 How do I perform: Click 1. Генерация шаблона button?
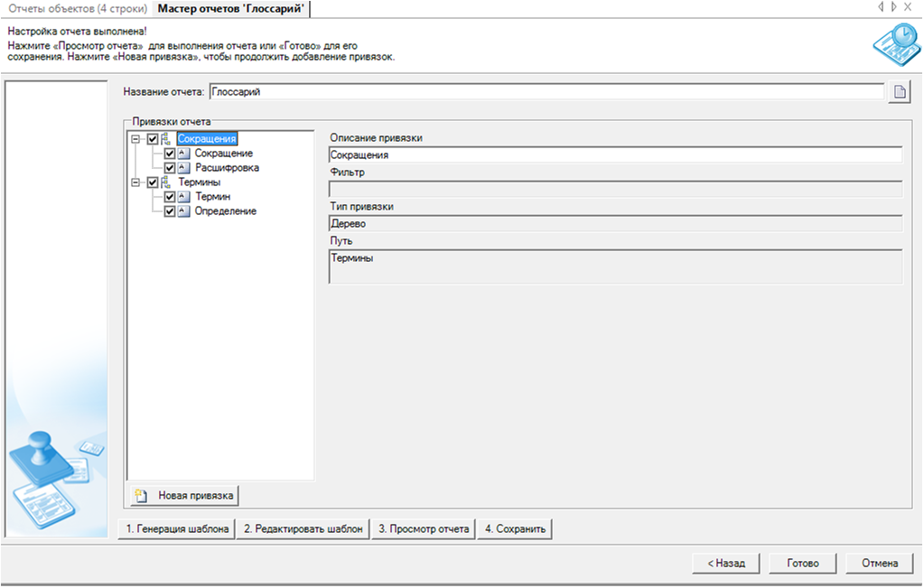click(x=176, y=529)
